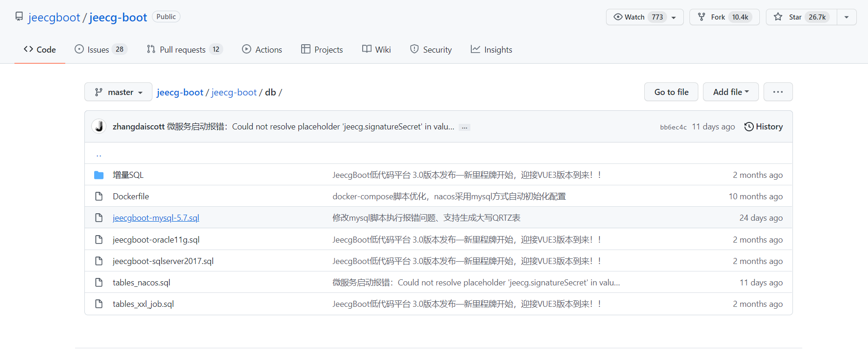Open the jeecg-boot repository title link
Viewport: 868px width, 352px height.
[118, 17]
